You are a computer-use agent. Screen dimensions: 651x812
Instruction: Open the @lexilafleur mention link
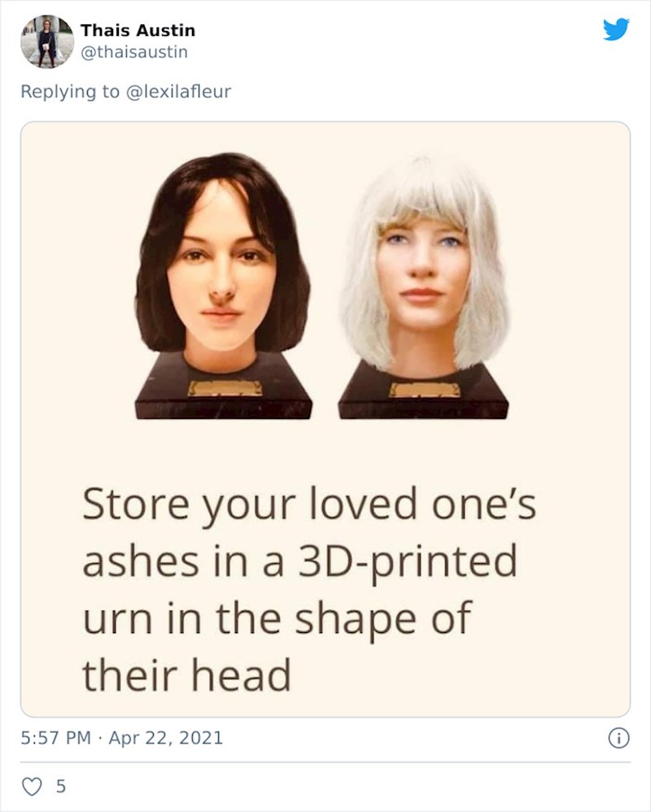point(177,91)
